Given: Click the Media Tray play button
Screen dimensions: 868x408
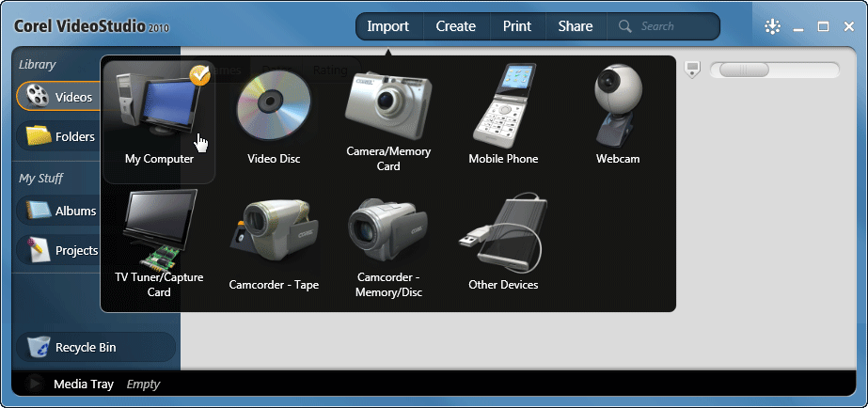Looking at the screenshot, I should (35, 384).
